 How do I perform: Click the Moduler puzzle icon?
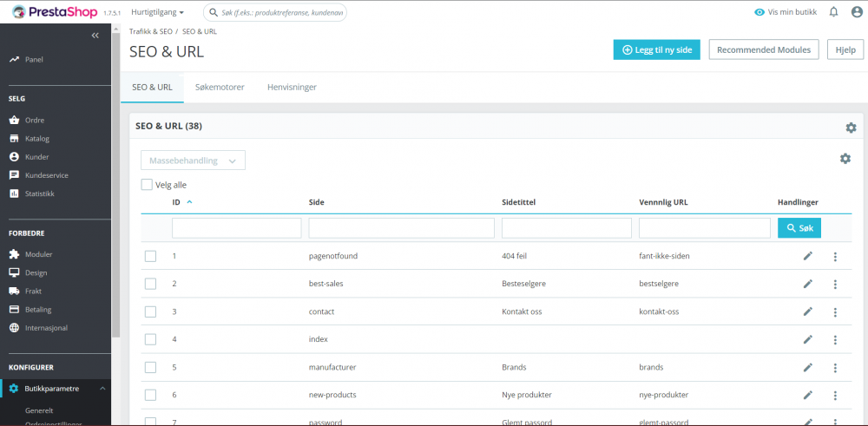point(15,254)
